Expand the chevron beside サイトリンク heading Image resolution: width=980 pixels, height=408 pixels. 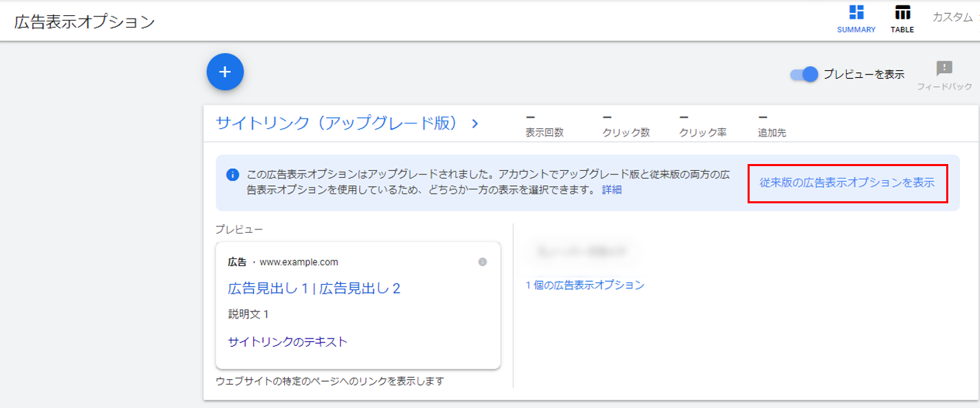474,124
